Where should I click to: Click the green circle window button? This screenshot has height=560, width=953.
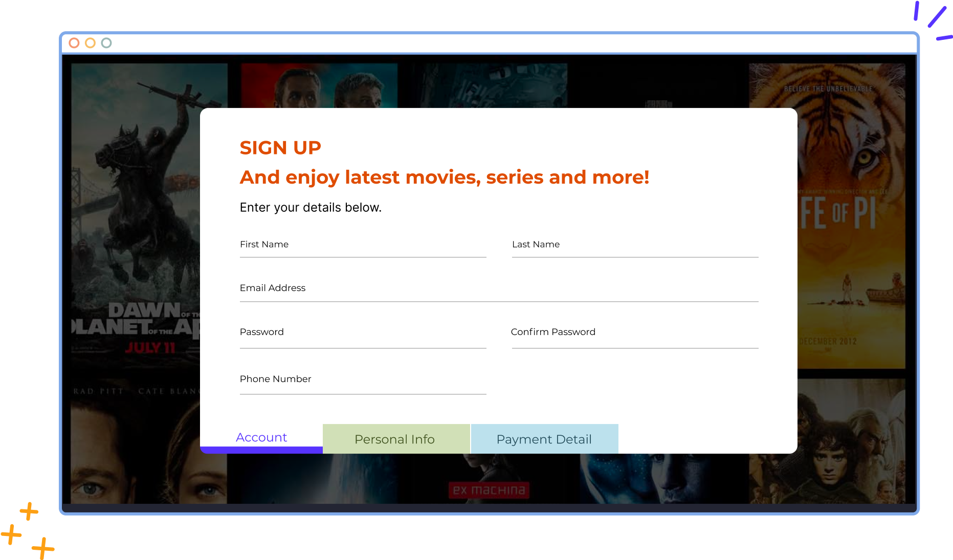click(x=106, y=43)
